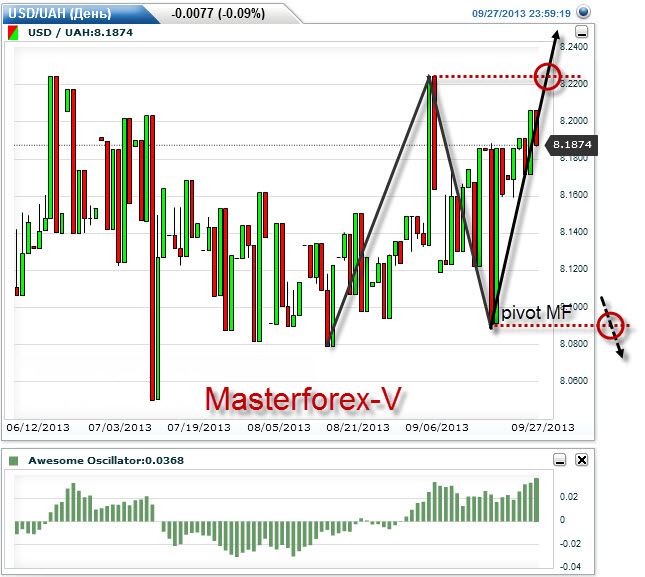Click the 8.0800 price axis label
The width and height of the screenshot is (645, 577).
(574, 344)
